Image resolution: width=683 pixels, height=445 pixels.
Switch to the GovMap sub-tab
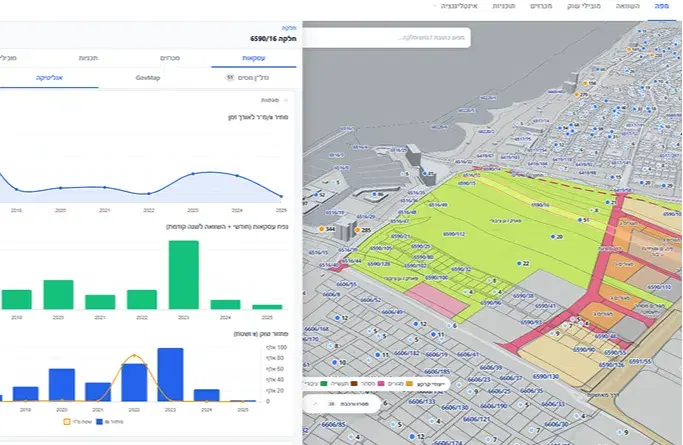coord(148,78)
